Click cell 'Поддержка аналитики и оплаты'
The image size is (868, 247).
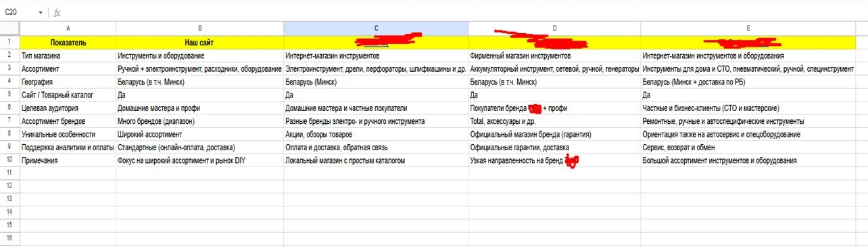pos(68,148)
